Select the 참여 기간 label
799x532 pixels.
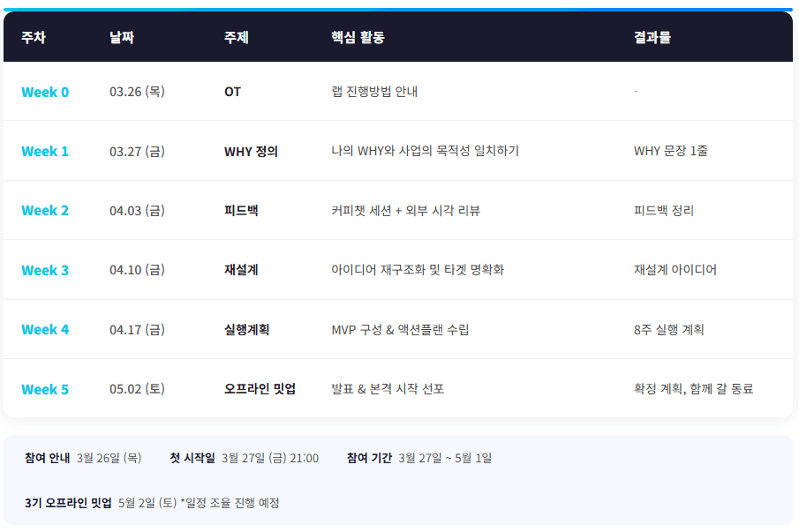tap(369, 458)
